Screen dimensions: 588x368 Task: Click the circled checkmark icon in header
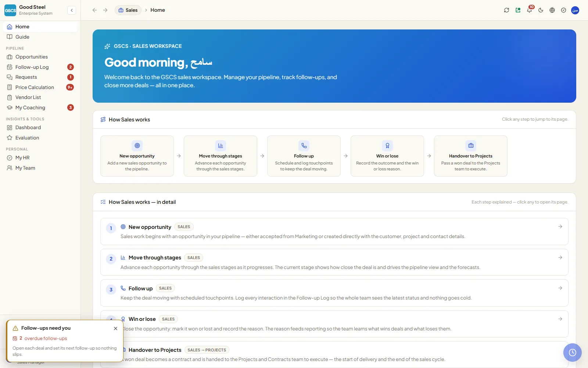(563, 10)
